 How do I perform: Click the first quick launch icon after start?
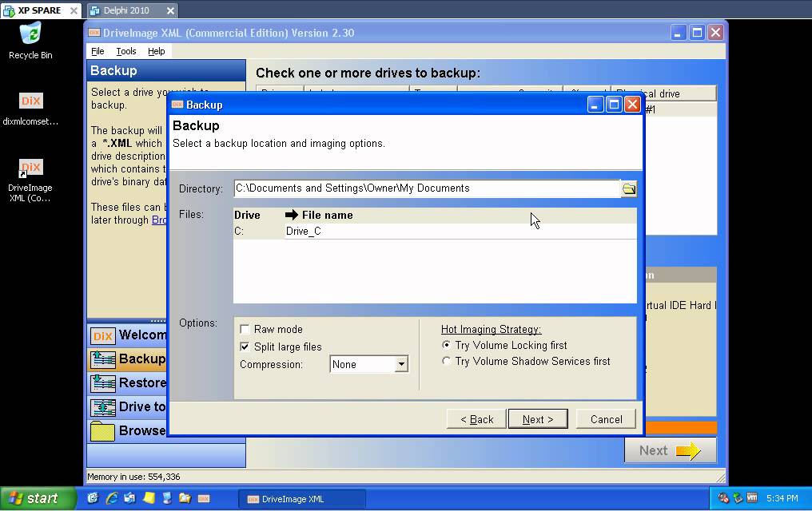click(93, 498)
